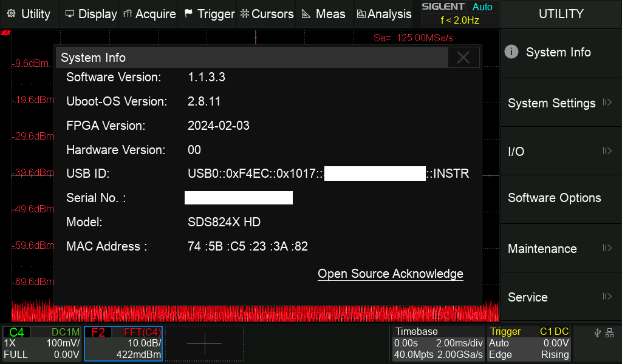Click the Model value SDS824X HD
Viewport: 622px width, 364px height.
click(224, 222)
